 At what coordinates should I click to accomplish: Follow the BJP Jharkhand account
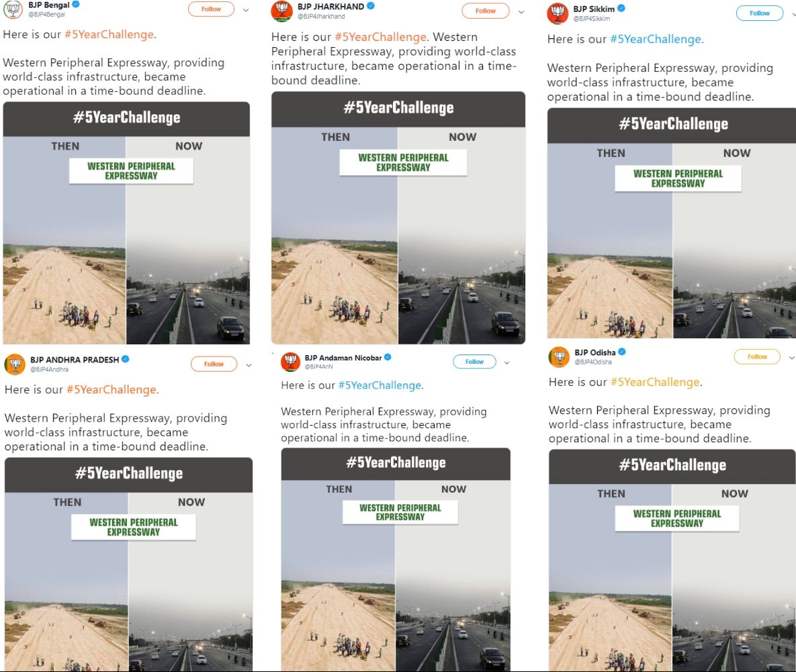[485, 11]
